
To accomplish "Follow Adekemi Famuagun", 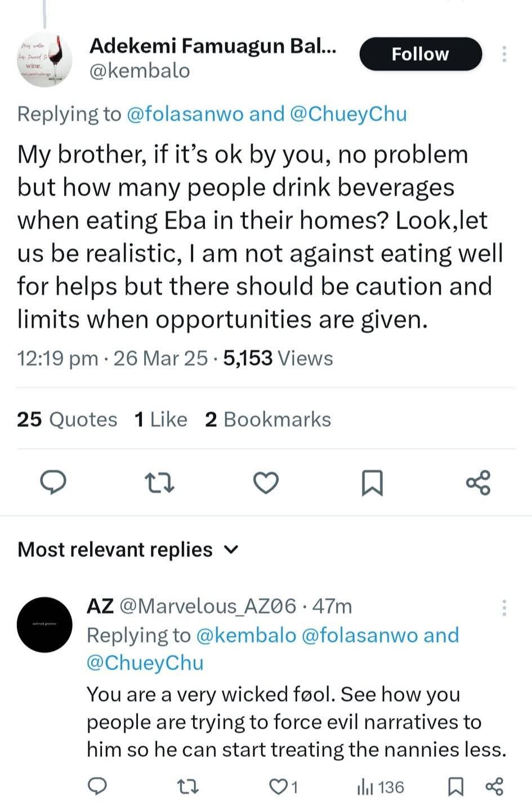I will tap(421, 54).
